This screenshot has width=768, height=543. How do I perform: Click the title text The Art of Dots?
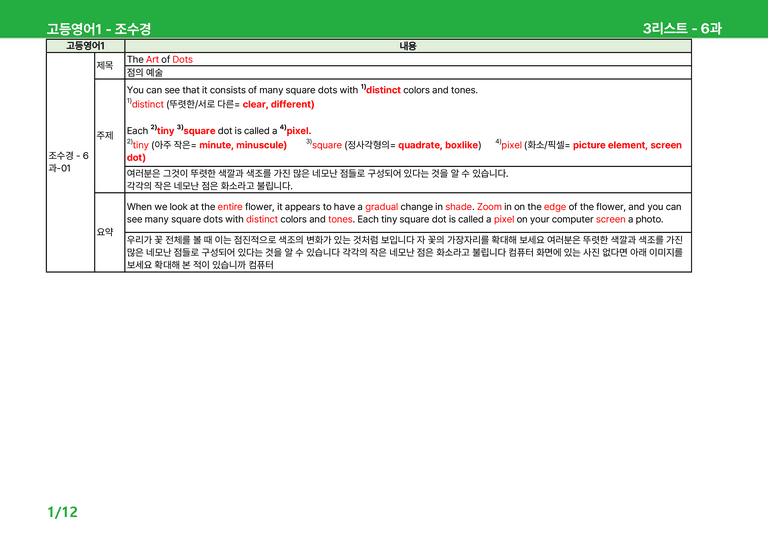[x=160, y=59]
